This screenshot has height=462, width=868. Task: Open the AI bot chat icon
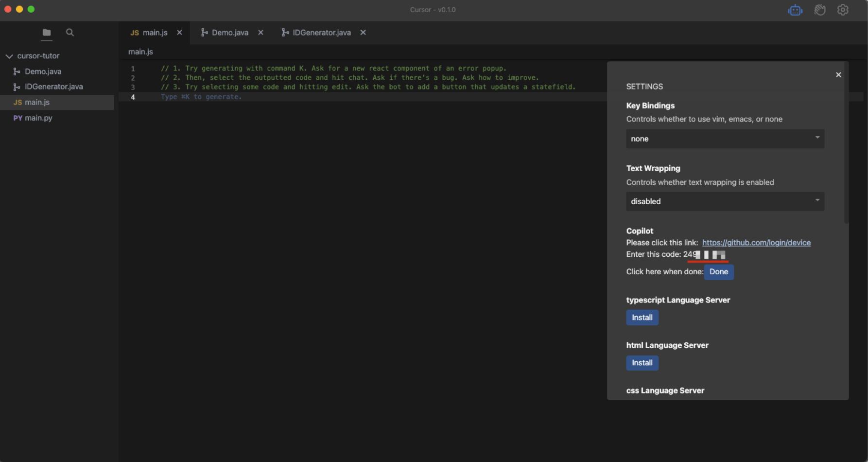[795, 10]
